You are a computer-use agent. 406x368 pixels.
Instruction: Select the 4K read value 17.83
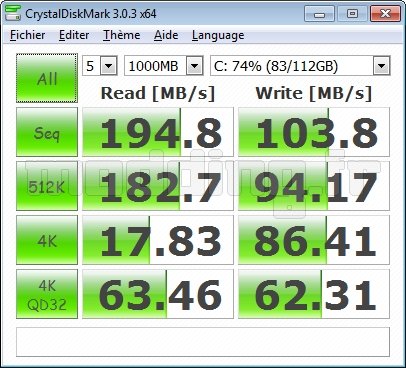click(158, 240)
